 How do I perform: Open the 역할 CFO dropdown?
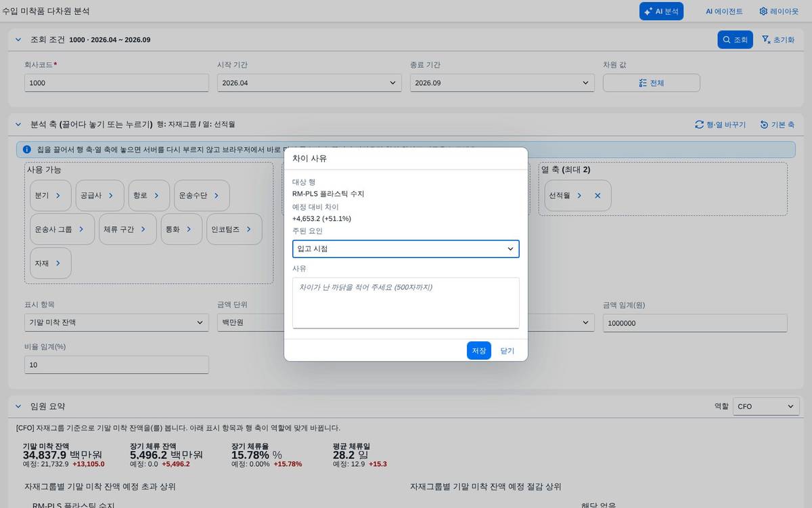click(x=766, y=406)
